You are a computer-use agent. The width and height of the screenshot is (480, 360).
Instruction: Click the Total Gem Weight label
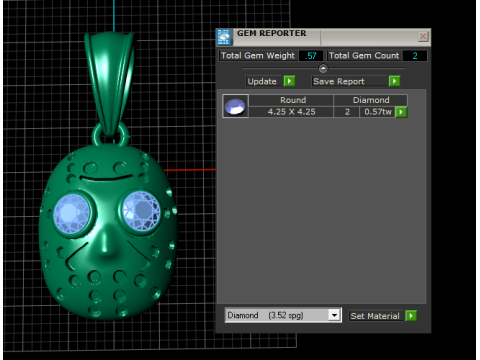pos(258,56)
